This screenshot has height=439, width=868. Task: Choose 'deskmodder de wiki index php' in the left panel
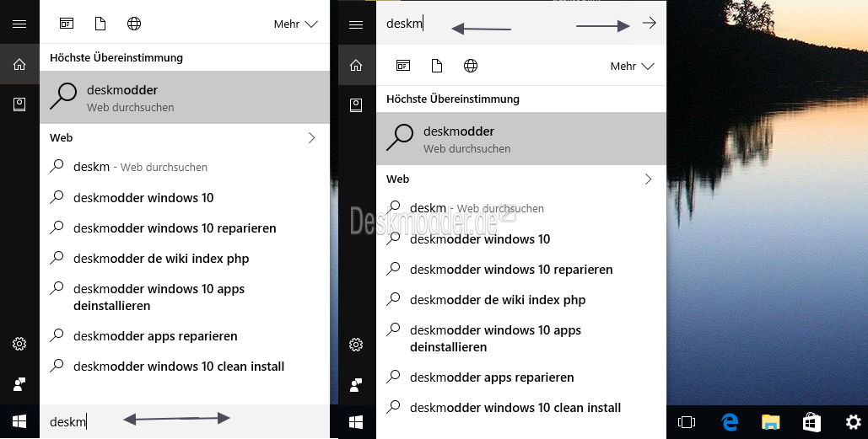pyautogui.click(x=185, y=258)
